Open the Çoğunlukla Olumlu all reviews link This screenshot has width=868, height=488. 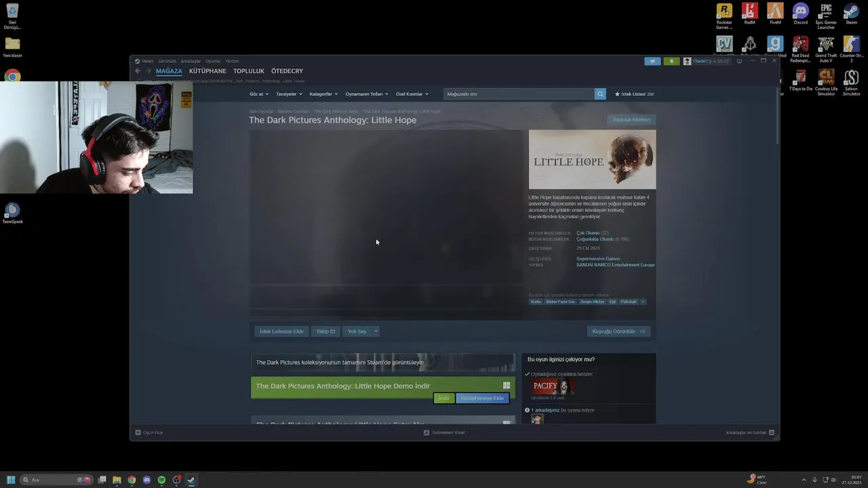pos(595,239)
